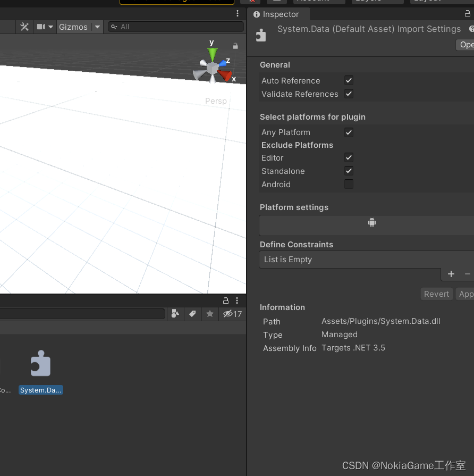Focus the Project window search field
Screen dimensions: 474x476
tap(82, 314)
